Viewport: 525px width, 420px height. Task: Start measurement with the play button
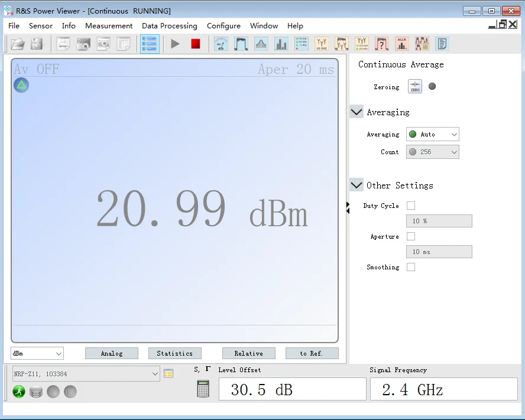click(175, 44)
